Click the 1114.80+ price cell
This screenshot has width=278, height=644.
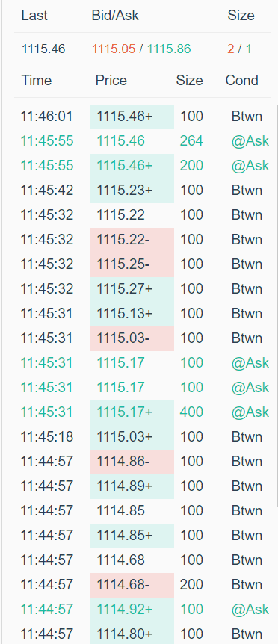pos(132,633)
